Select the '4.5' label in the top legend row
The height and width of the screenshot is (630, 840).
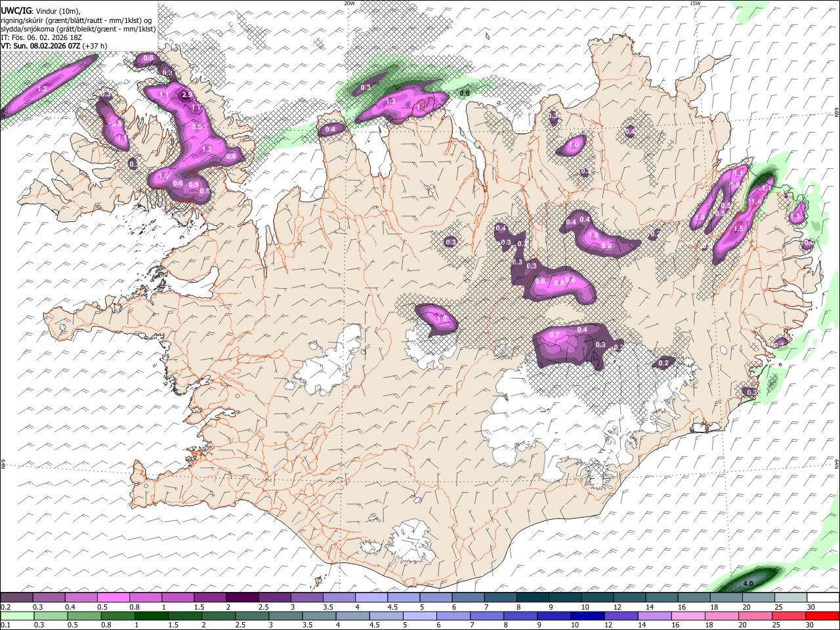tap(392, 607)
